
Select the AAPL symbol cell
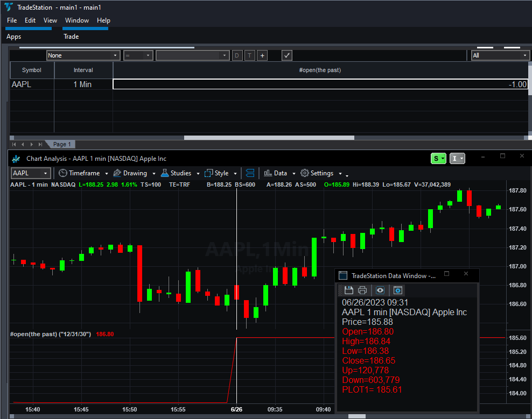click(x=32, y=84)
